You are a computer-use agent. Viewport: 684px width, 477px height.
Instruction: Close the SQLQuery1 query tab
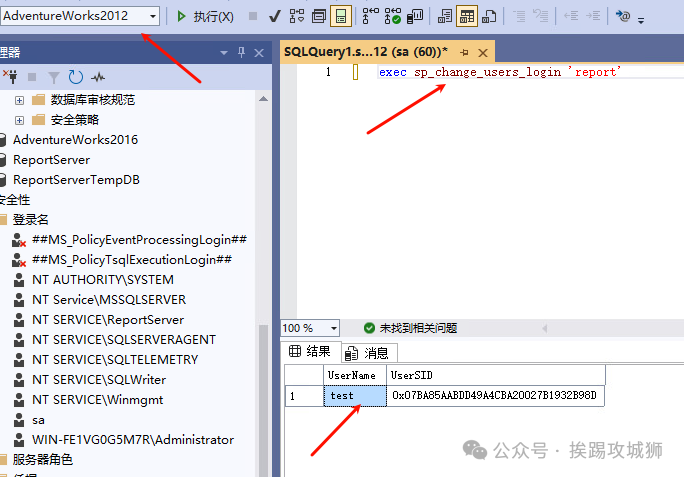pyautogui.click(x=483, y=52)
